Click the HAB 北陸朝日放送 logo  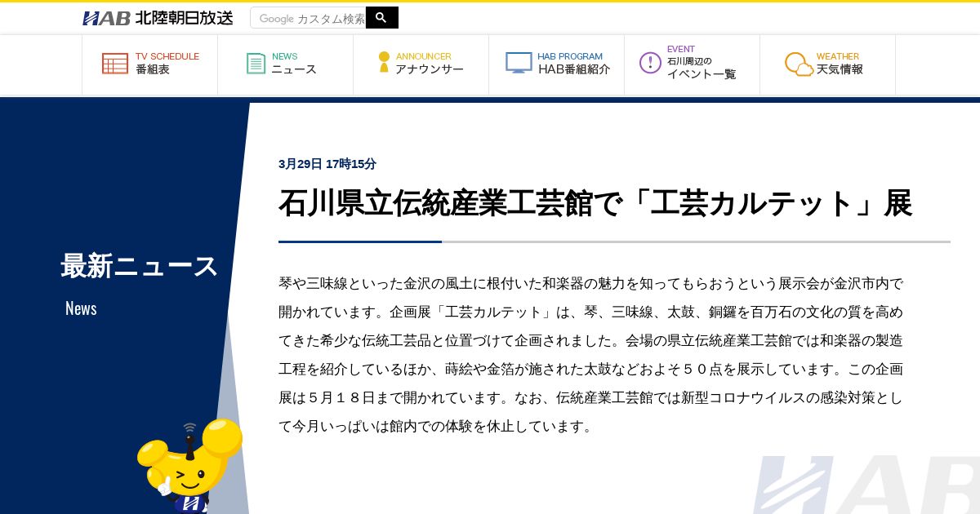158,18
